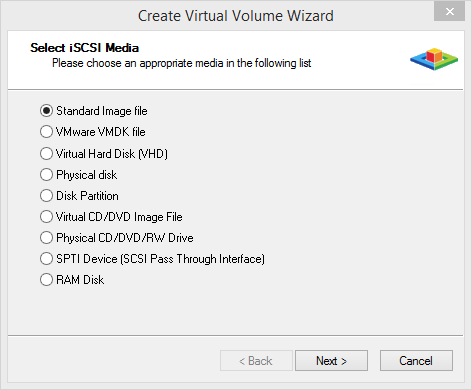Viewport: 472px width, 390px height.
Task: Click the Select iSCSI Media heading
Action: click(84, 48)
